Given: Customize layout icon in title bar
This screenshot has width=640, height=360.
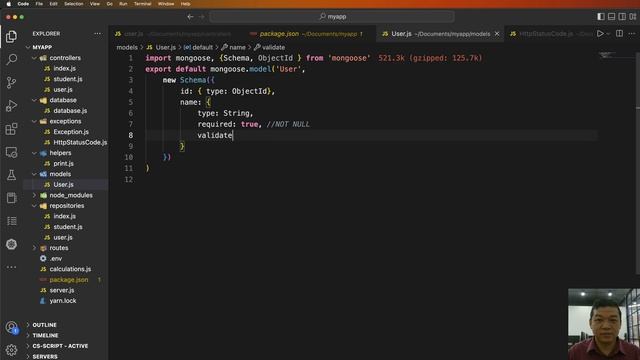Looking at the screenshot, I should point(633,16).
